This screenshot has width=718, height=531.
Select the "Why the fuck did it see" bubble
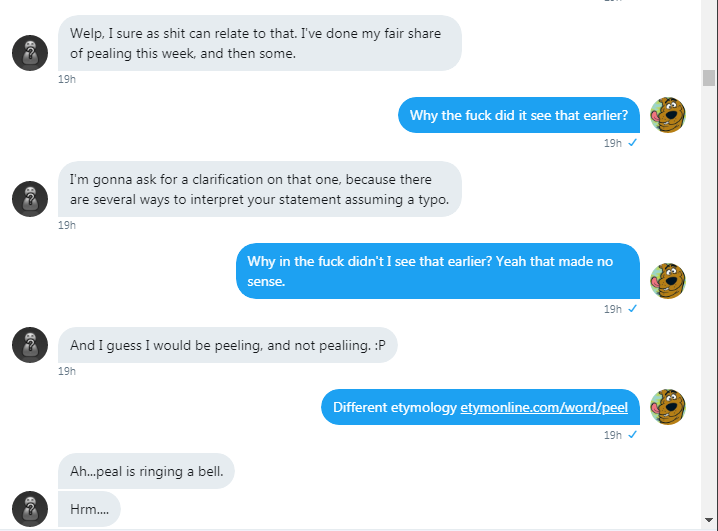tap(518, 116)
